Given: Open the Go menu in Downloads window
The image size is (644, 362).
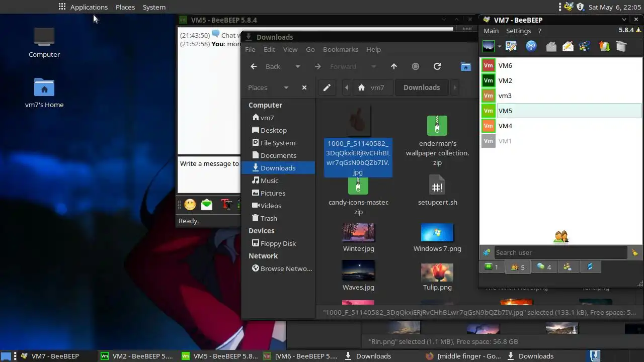Looking at the screenshot, I should (x=310, y=49).
